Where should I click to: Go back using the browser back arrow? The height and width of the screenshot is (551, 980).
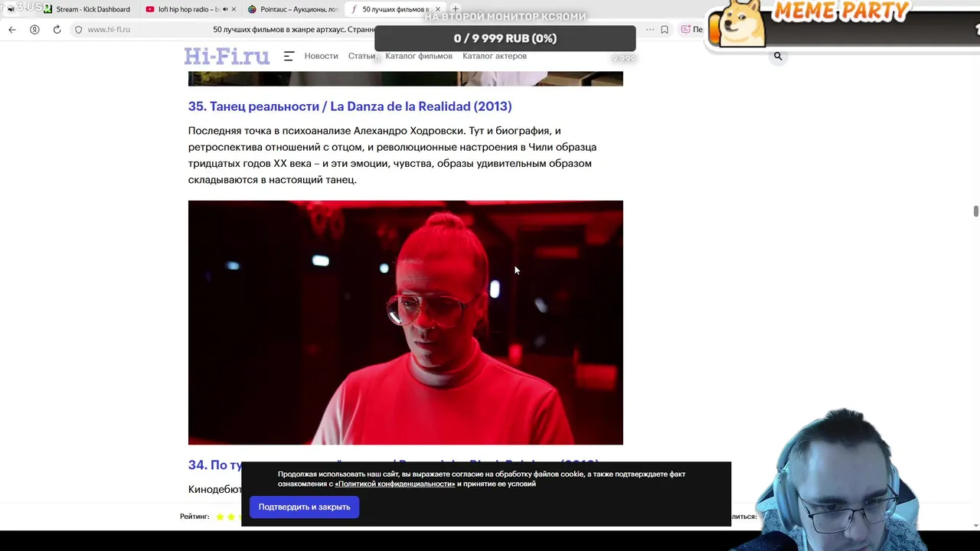(11, 29)
